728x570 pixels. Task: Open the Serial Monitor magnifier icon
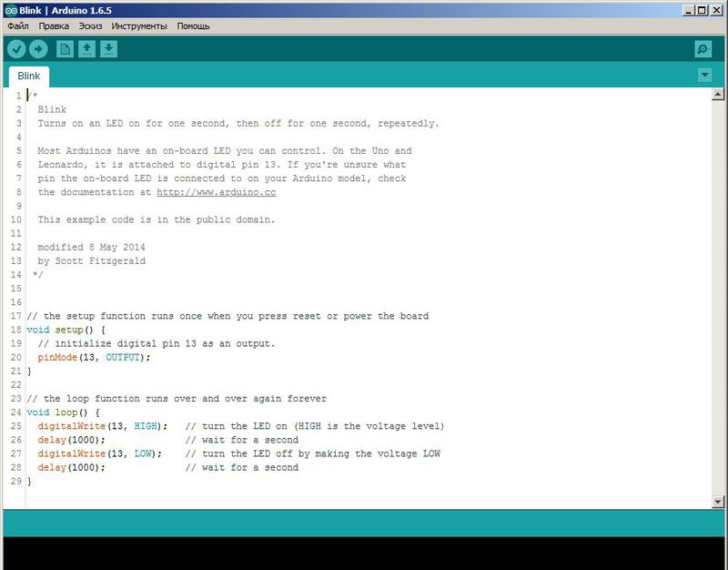[703, 49]
